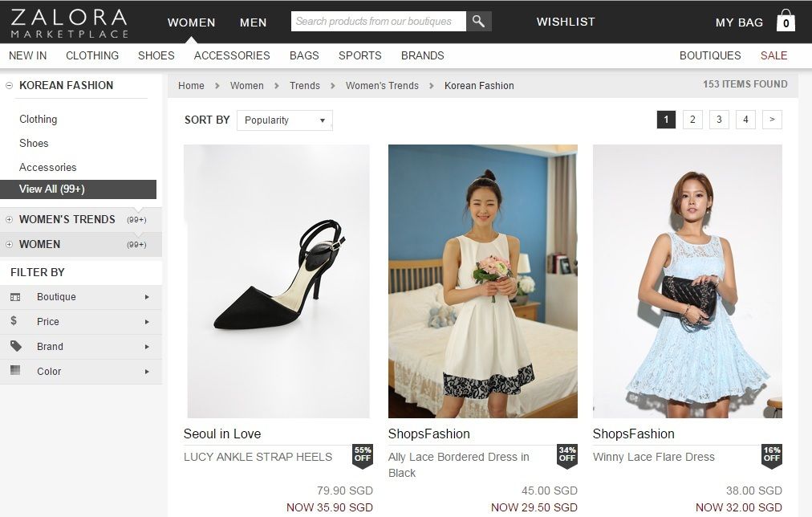Expand the Boutique filter arrow

[147, 297]
